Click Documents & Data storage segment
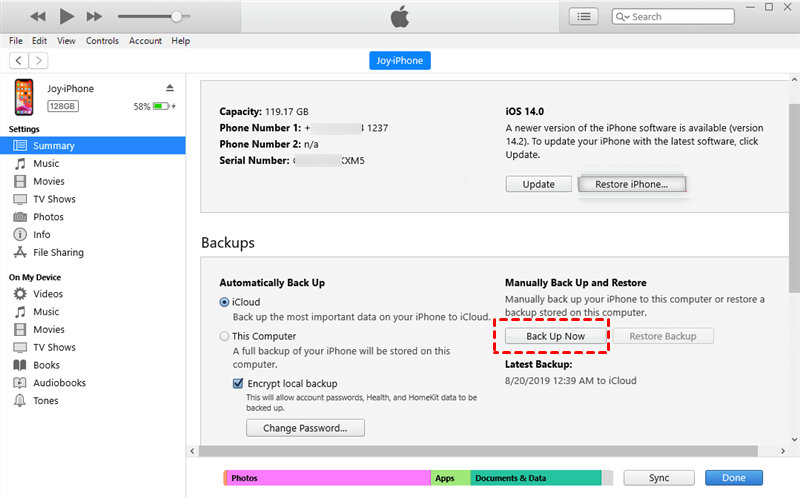Screen dimensions: 800x498 [x=536, y=478]
